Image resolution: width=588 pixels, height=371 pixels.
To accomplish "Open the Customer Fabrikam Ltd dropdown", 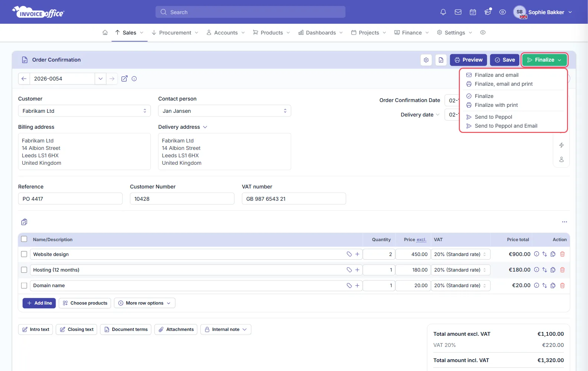I will (84, 111).
